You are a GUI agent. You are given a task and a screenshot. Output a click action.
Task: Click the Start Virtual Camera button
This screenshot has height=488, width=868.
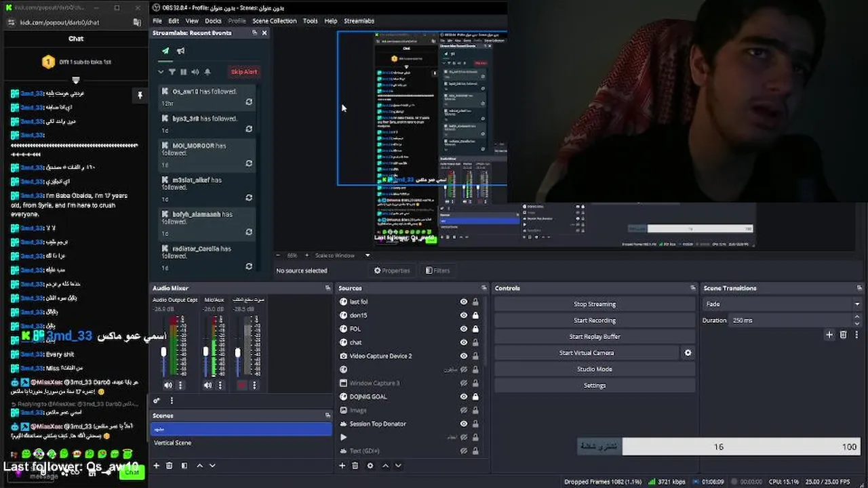[587, 353]
